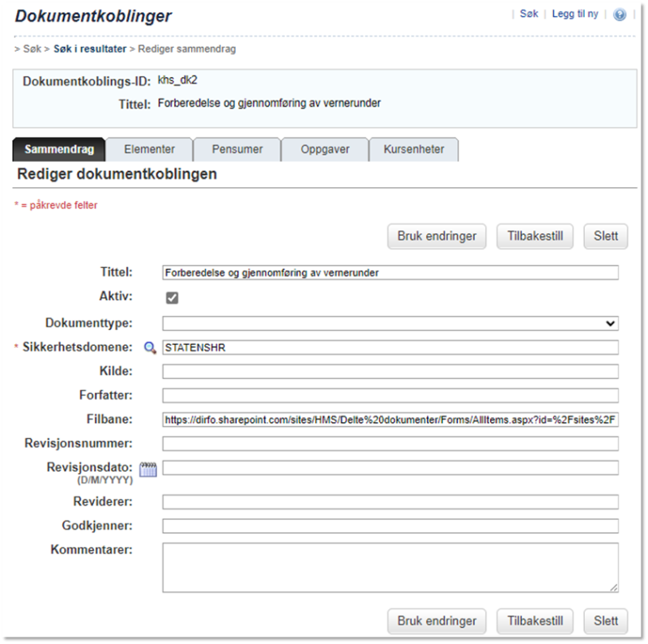Click into the Kommentarer text area

pos(390,568)
